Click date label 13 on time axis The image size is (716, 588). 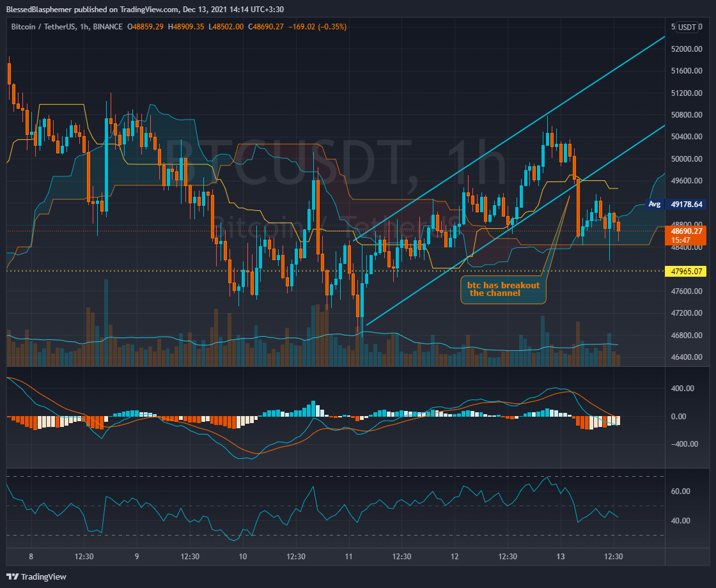pyautogui.click(x=561, y=557)
